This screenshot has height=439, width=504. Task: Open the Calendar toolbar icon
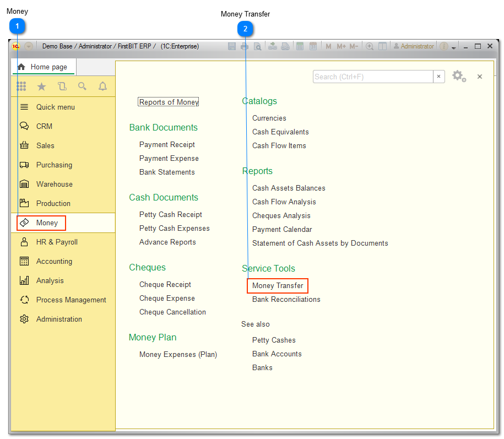[313, 46]
